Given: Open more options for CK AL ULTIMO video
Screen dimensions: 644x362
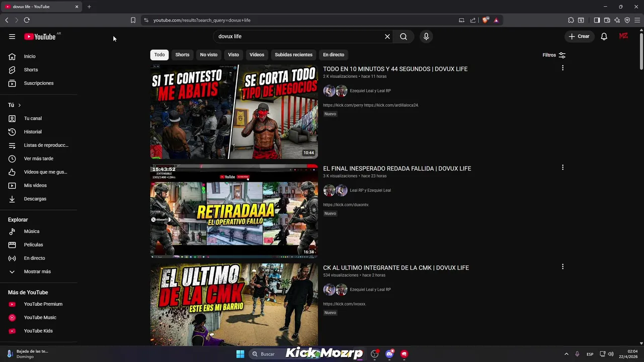Looking at the screenshot, I should point(562,266).
